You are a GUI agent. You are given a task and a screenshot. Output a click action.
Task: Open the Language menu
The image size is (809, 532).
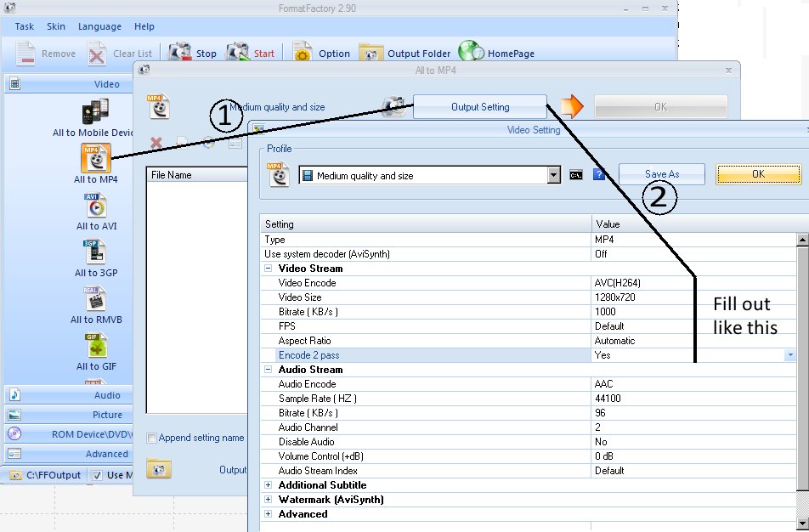(x=99, y=26)
